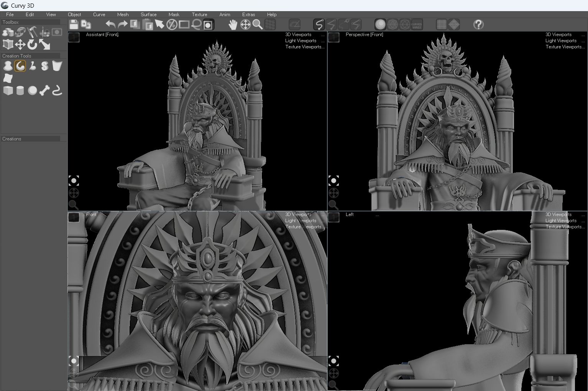This screenshot has height=391, width=588.
Task: Open Texture Viewports list in Left viewport
Action: 565,227
